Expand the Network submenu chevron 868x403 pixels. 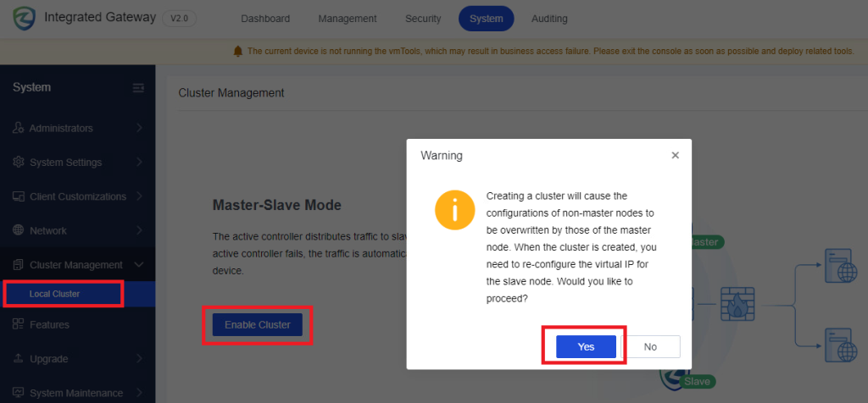[139, 230]
